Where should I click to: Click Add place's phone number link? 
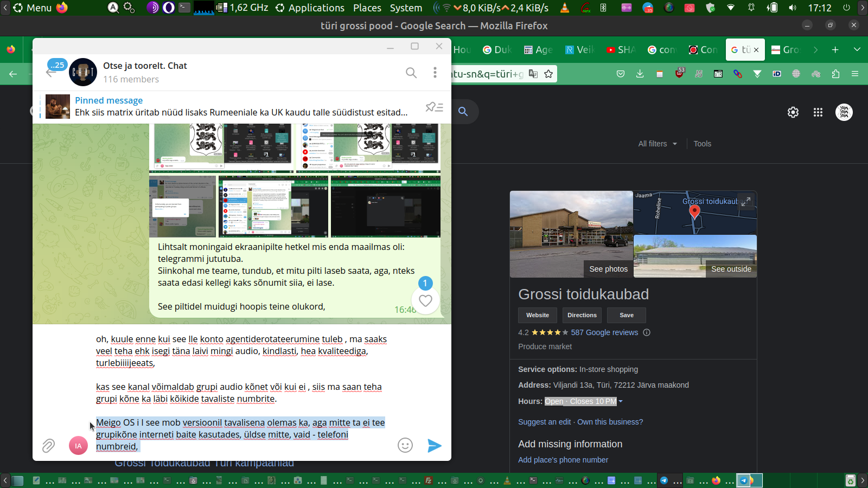[563, 460]
